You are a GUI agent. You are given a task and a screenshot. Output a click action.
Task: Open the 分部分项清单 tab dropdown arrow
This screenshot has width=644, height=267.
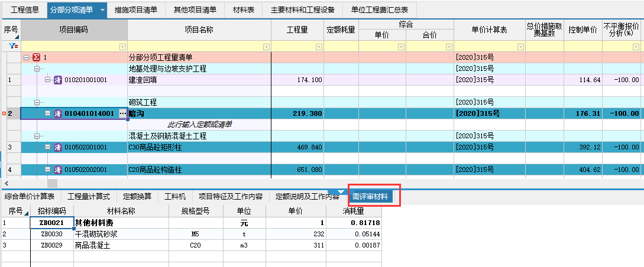[102, 10]
